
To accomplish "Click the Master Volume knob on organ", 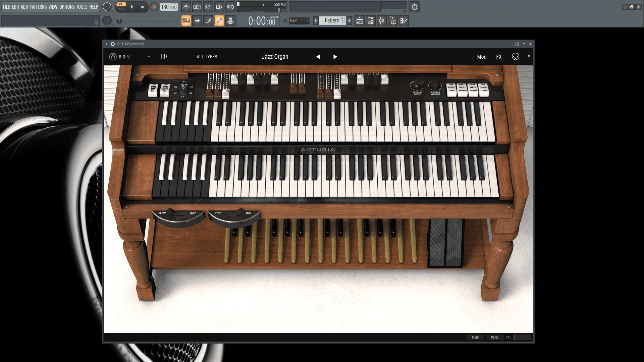I will point(435,85).
